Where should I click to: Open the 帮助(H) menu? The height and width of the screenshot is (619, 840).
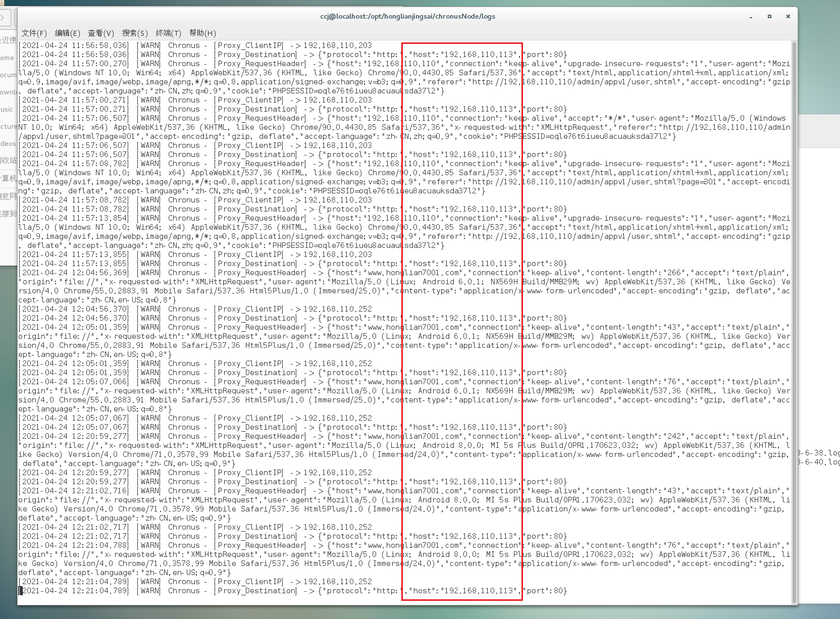click(x=202, y=33)
